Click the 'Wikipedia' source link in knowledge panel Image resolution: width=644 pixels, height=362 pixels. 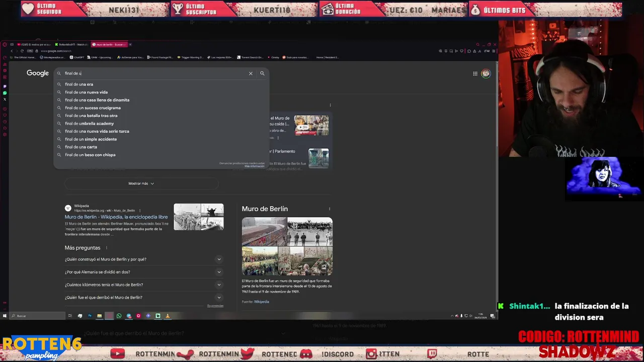pyautogui.click(x=262, y=302)
